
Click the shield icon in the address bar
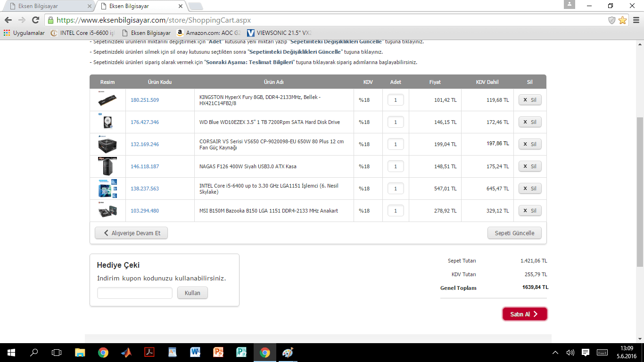coord(612,20)
